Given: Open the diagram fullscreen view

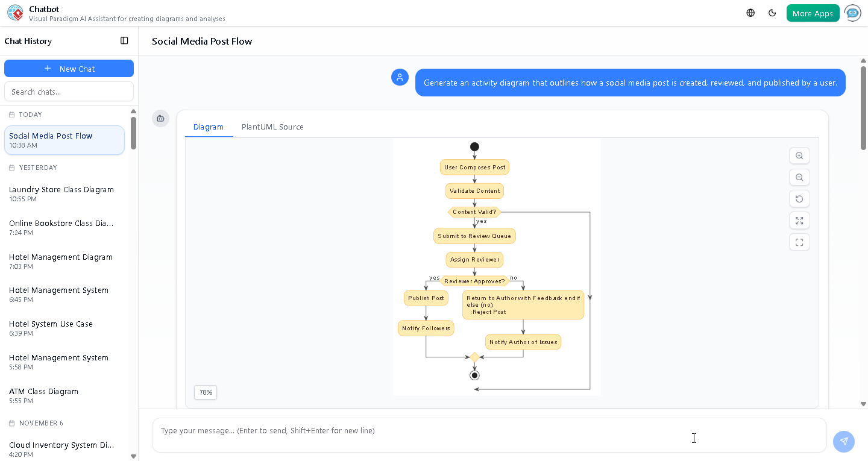Looking at the screenshot, I should (x=799, y=242).
